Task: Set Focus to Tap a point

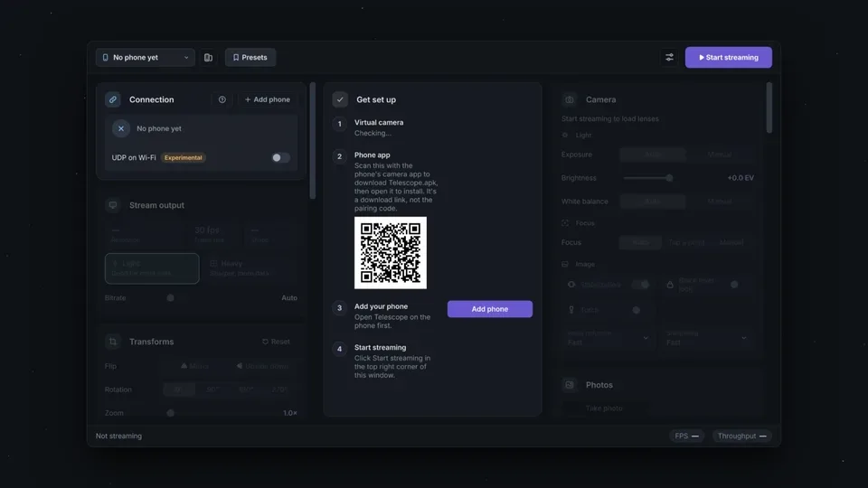Action: [x=686, y=242]
